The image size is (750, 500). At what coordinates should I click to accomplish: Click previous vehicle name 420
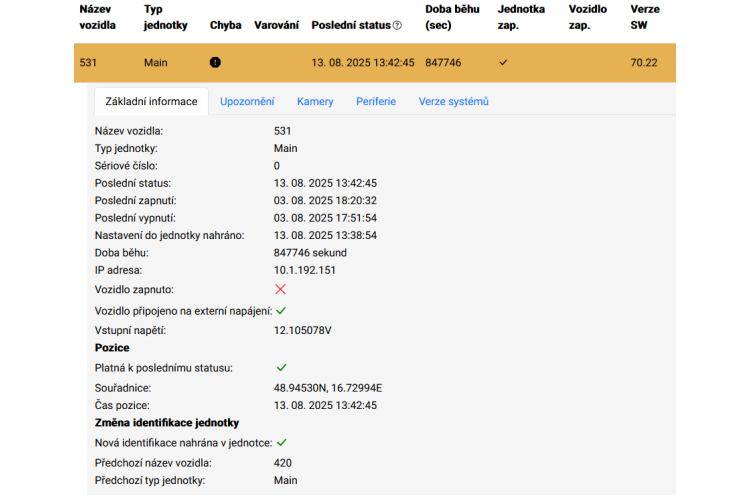(283, 463)
